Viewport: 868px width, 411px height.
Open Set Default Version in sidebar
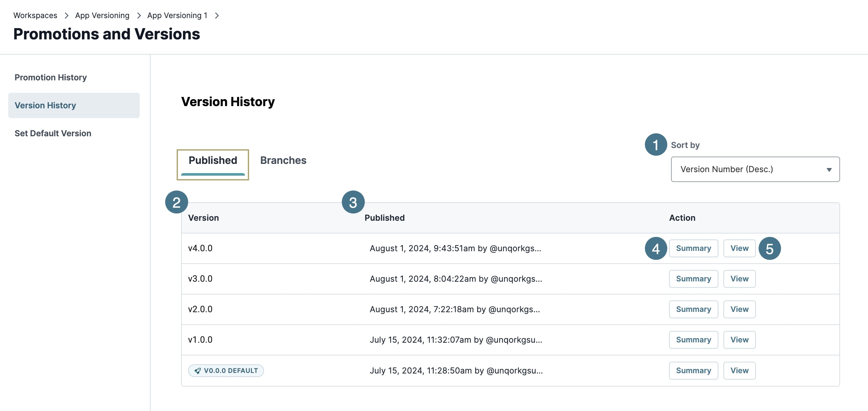click(x=53, y=133)
